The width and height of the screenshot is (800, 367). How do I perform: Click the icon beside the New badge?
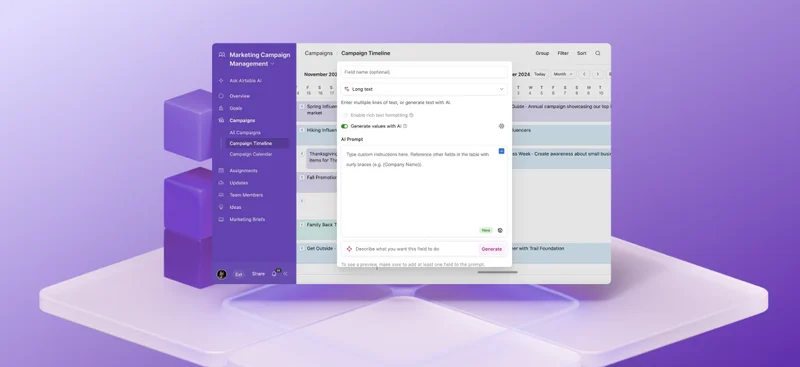click(500, 230)
